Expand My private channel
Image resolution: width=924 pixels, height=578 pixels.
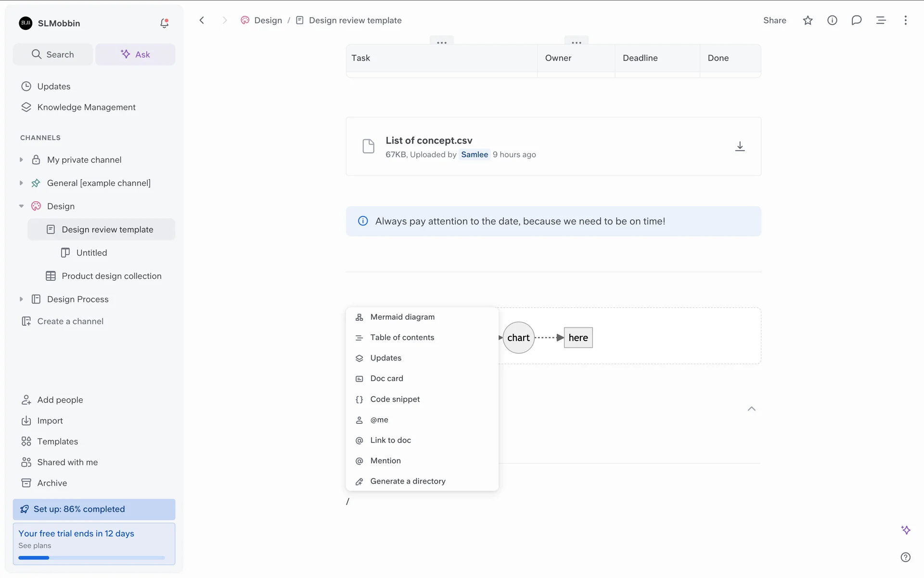pyautogui.click(x=21, y=160)
